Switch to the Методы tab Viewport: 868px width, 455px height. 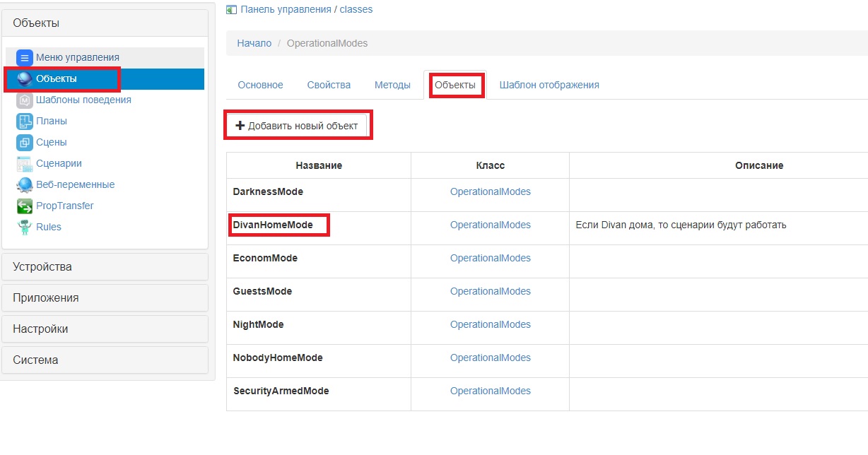pyautogui.click(x=392, y=85)
